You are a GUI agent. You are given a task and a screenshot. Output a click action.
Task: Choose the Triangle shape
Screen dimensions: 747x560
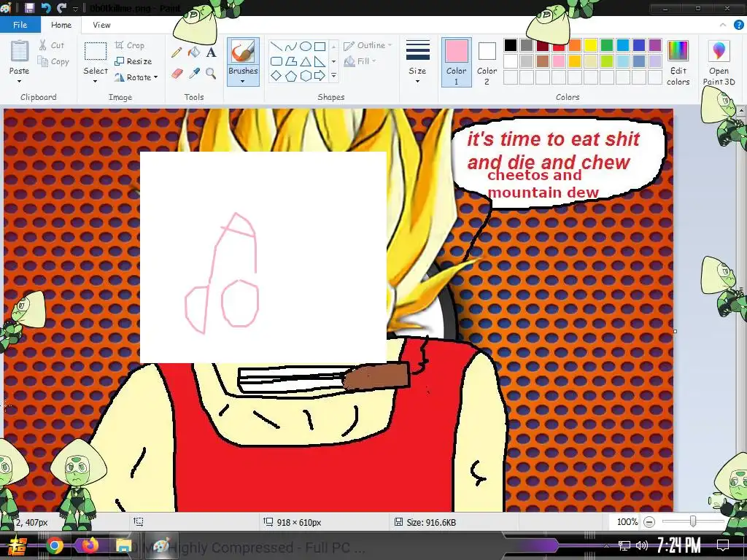(306, 61)
